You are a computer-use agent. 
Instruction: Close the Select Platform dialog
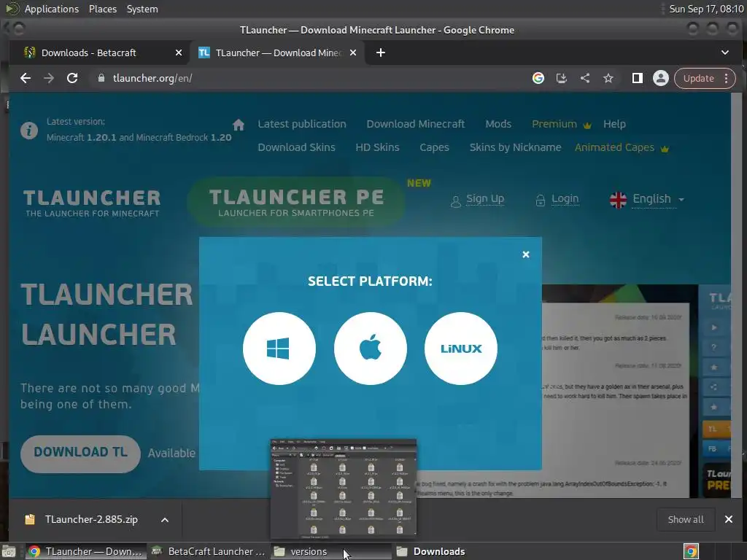point(526,254)
